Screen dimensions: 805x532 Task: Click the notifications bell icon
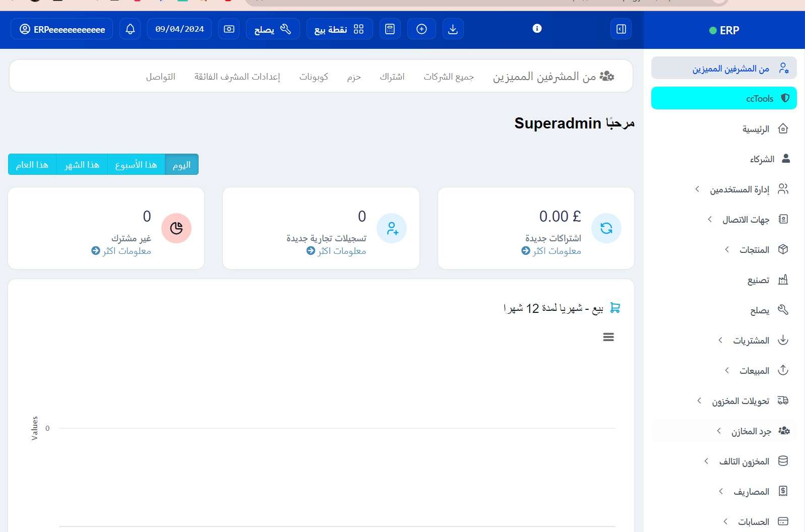coord(130,29)
